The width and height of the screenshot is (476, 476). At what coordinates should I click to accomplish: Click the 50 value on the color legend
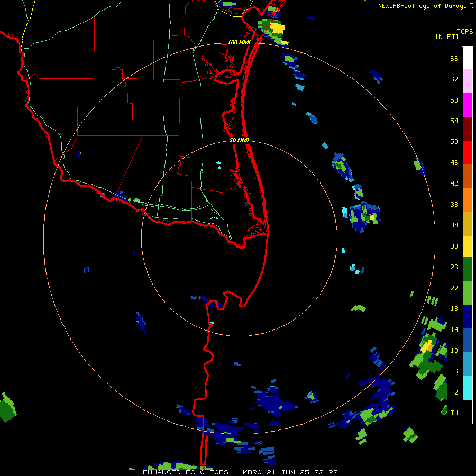[454, 142]
